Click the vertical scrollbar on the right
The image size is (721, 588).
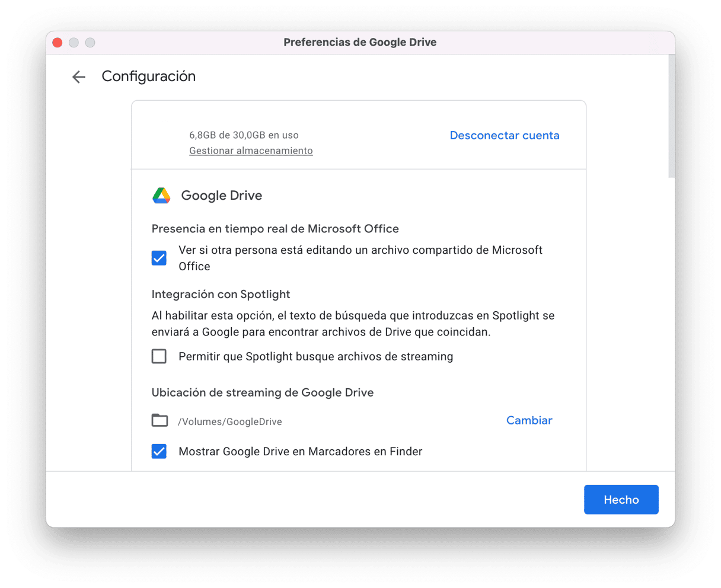click(671, 116)
